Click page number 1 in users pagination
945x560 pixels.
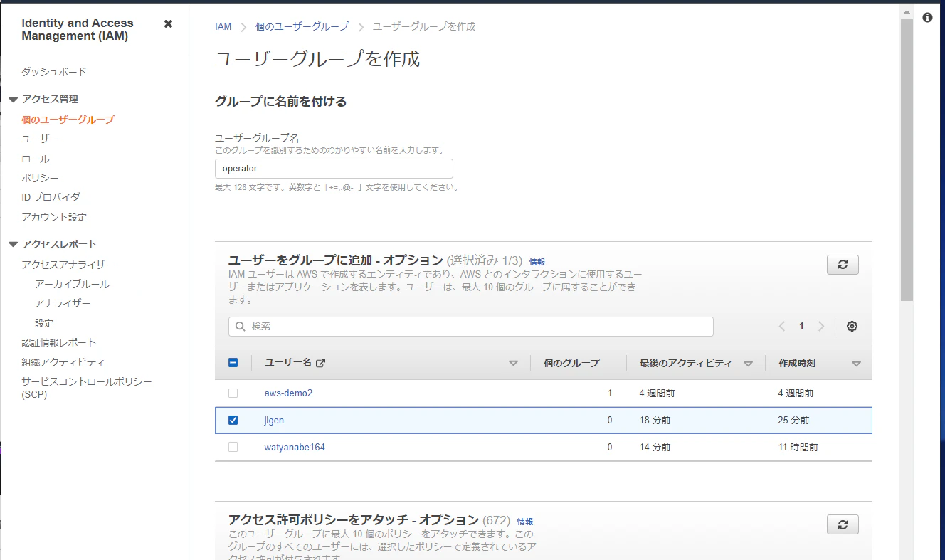tap(801, 327)
